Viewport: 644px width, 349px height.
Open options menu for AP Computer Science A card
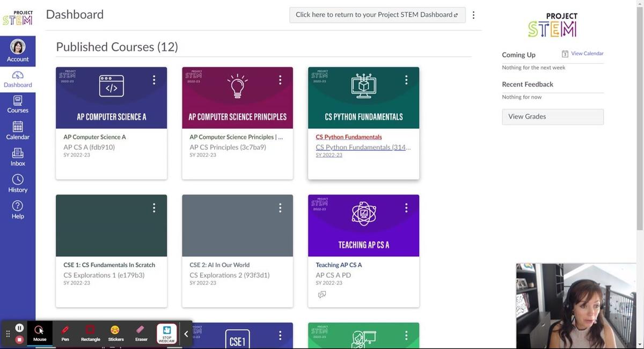click(x=154, y=80)
